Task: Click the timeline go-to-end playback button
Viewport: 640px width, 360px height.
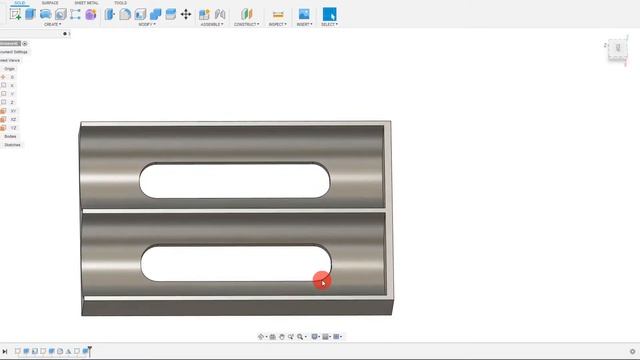Action: [x=4, y=351]
